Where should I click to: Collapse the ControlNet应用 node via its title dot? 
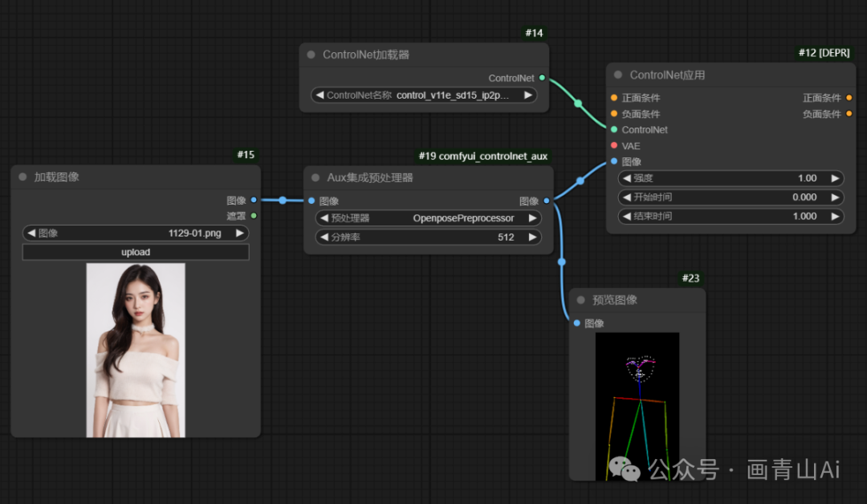point(617,75)
